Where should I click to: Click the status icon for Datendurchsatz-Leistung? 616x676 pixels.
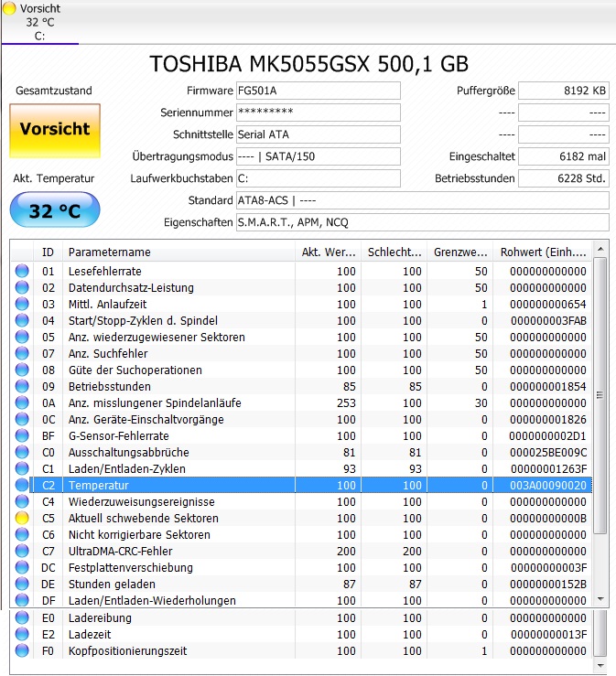point(22,287)
